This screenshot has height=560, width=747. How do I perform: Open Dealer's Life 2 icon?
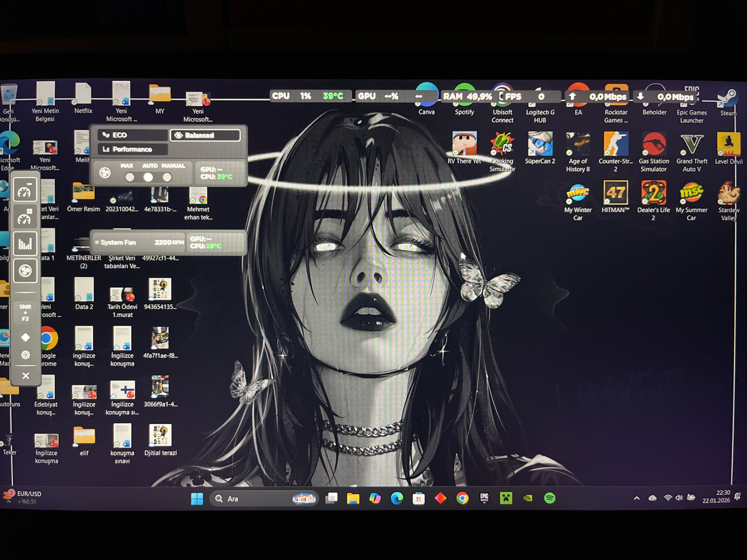[653, 201]
